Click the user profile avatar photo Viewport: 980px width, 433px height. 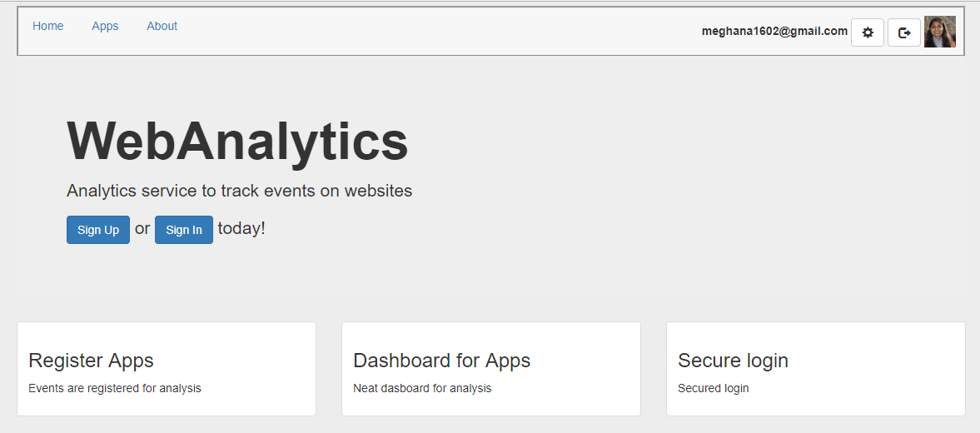(940, 32)
